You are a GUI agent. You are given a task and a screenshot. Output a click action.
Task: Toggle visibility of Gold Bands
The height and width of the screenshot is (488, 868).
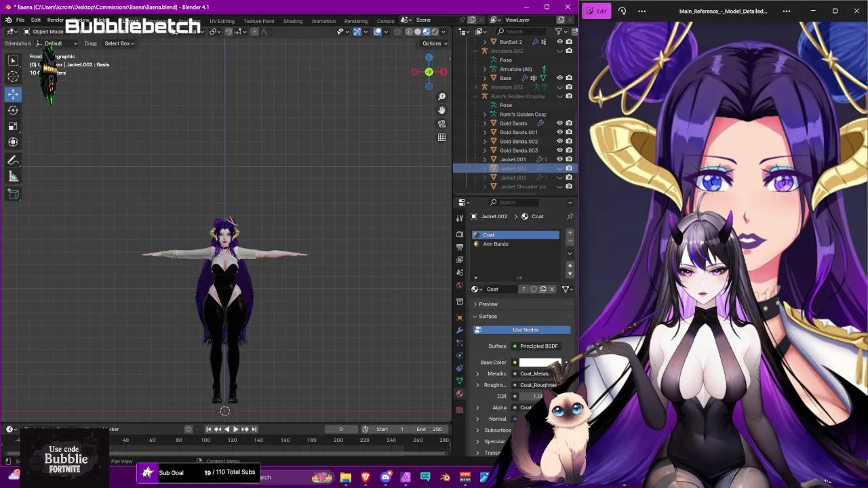coord(559,123)
